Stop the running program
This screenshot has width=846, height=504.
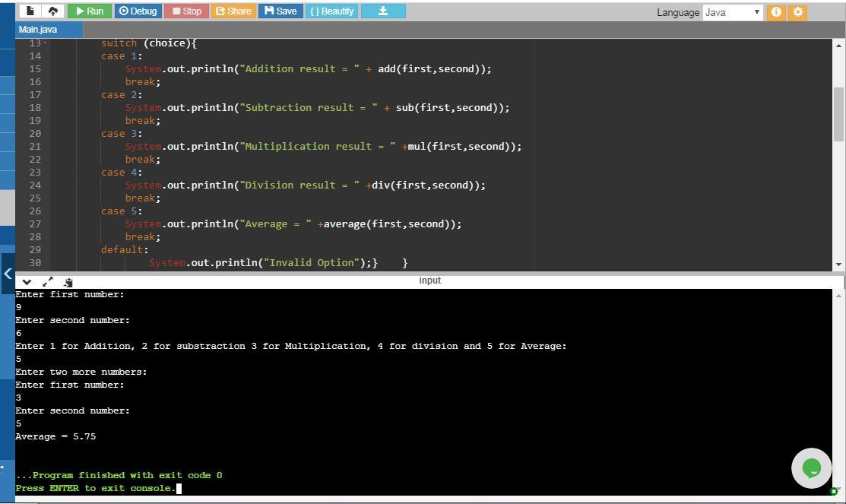(x=187, y=11)
